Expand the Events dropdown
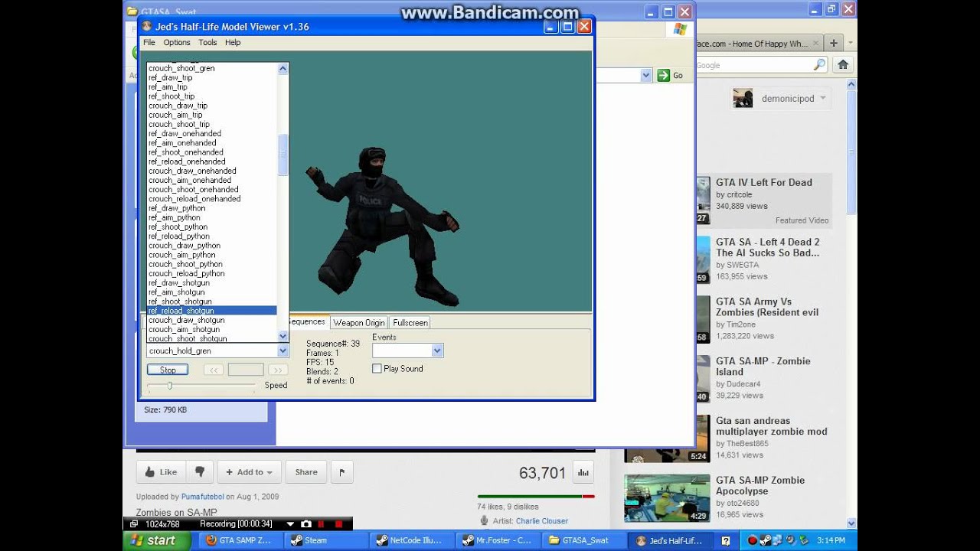Image resolution: width=980 pixels, height=551 pixels. (437, 350)
